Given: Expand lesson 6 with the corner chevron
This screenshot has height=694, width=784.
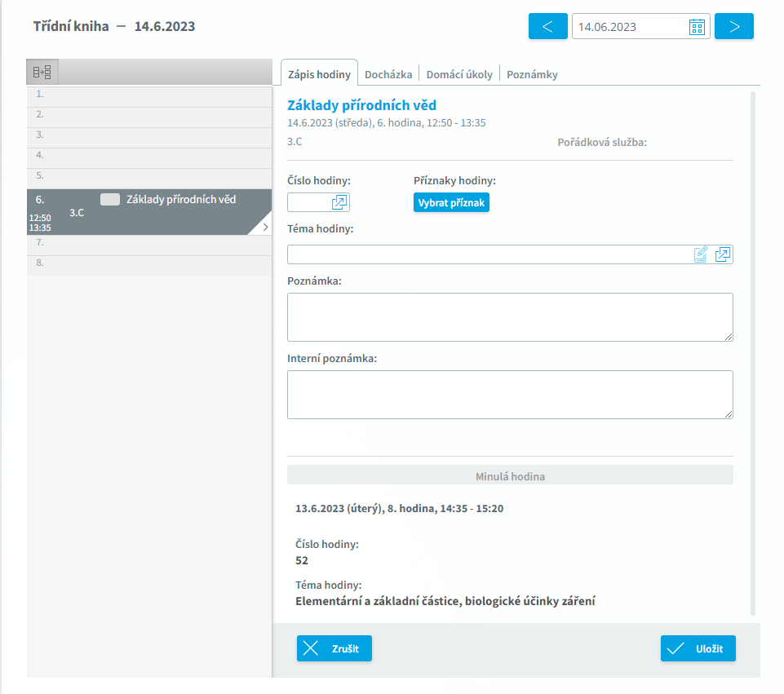Looking at the screenshot, I should (x=264, y=228).
